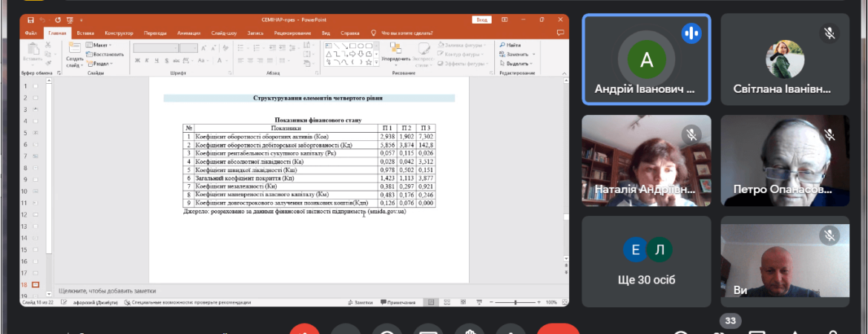This screenshot has height=334, width=868.
Task: Click the Восстановить reset button
Action: [105, 54]
